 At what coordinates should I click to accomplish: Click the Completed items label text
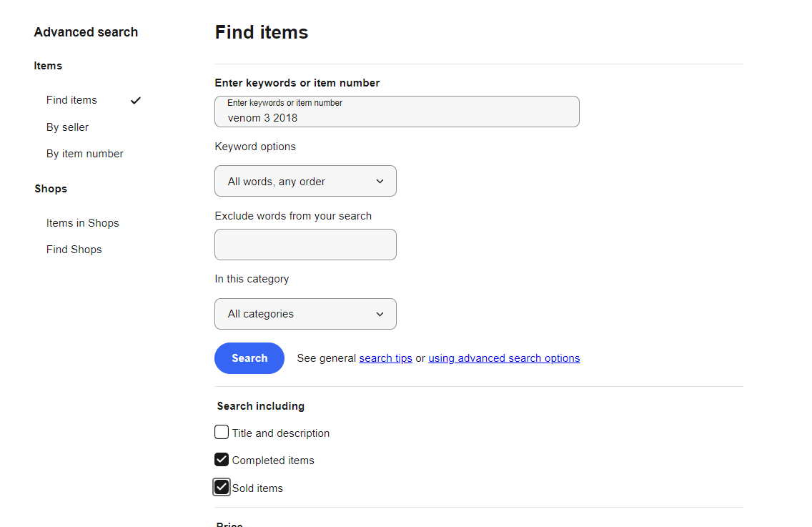(x=273, y=460)
